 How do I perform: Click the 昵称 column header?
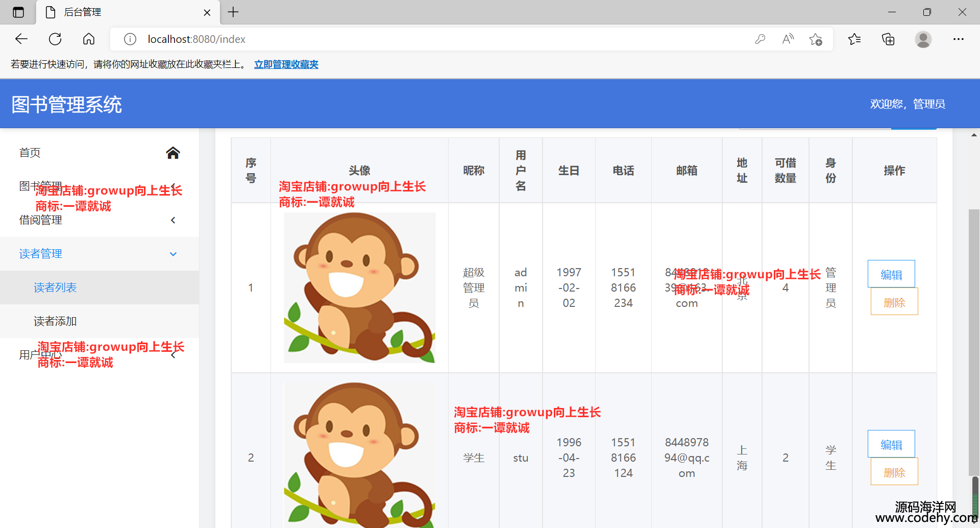click(474, 170)
